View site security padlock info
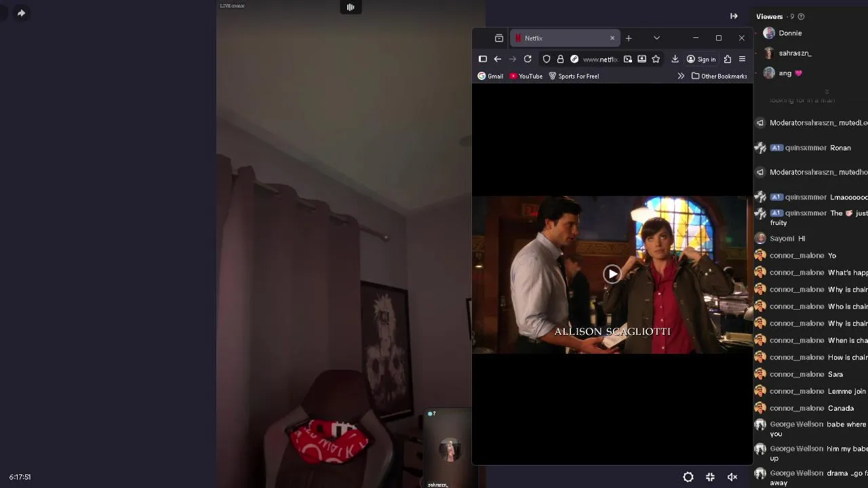Screen dimensions: 868x488 click(x=560, y=59)
